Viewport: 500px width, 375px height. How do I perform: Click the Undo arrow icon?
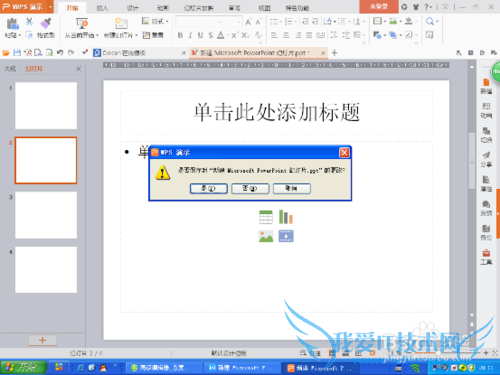click(x=60, y=53)
